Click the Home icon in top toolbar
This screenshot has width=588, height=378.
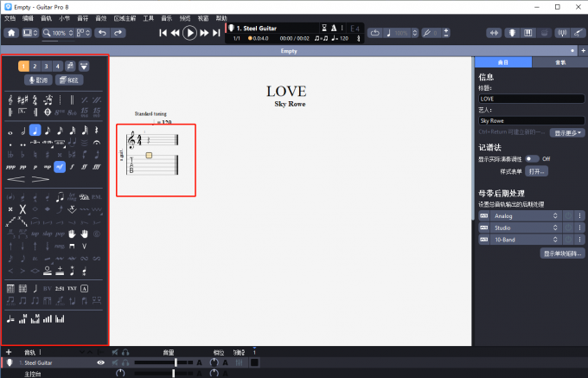tap(11, 33)
